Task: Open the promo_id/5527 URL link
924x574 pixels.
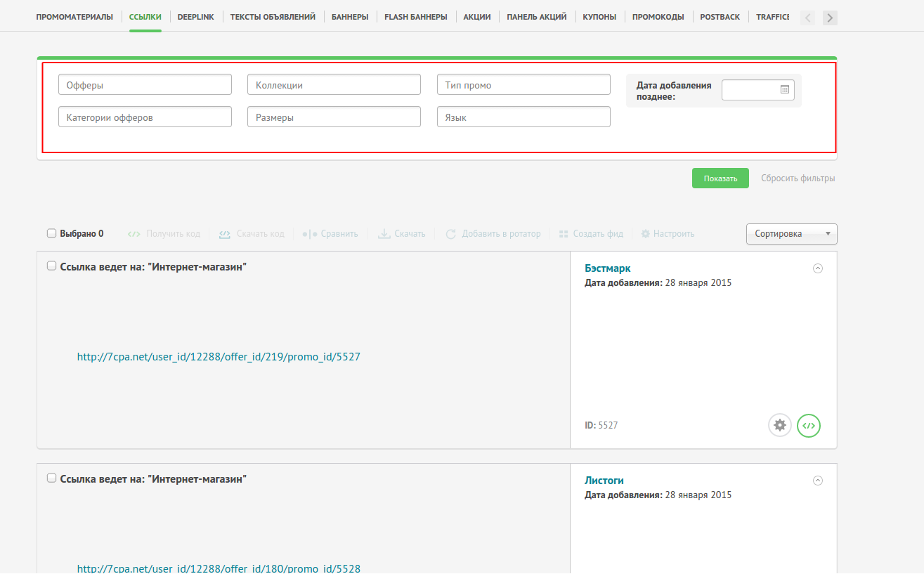Action: [x=219, y=357]
